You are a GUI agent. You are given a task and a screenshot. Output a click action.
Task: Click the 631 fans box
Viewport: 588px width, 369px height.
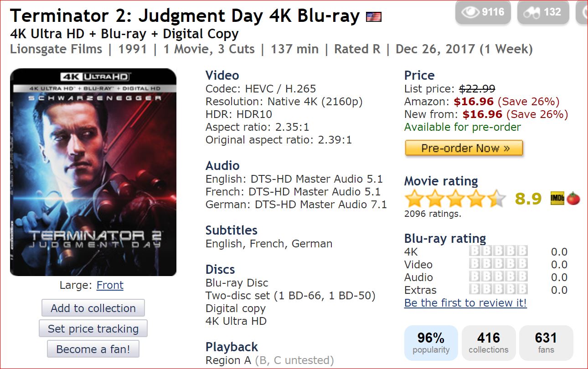tap(546, 343)
